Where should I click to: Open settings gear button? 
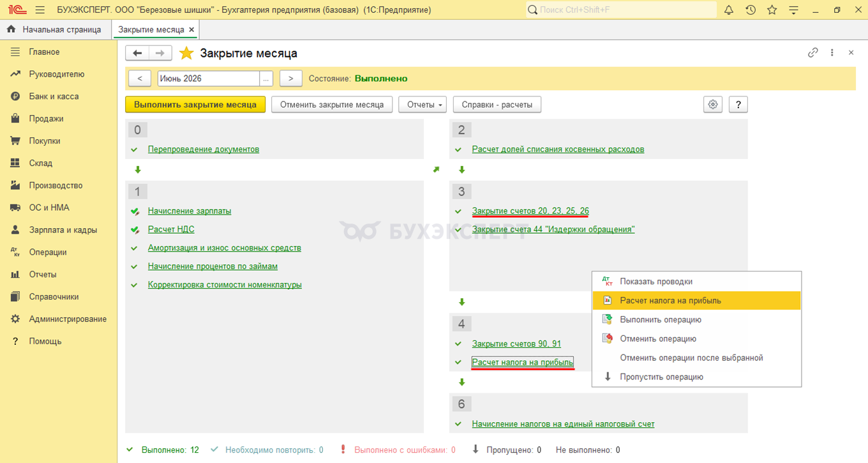click(x=713, y=104)
